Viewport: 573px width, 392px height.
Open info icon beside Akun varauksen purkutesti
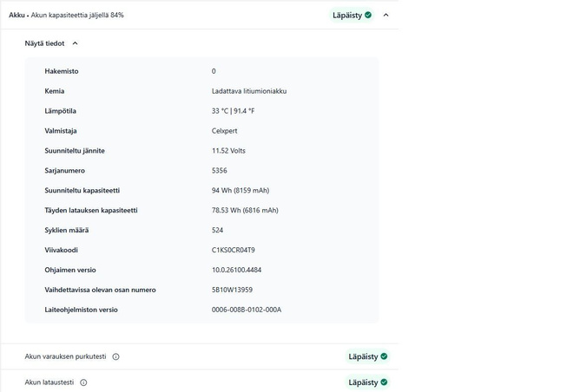(x=115, y=356)
